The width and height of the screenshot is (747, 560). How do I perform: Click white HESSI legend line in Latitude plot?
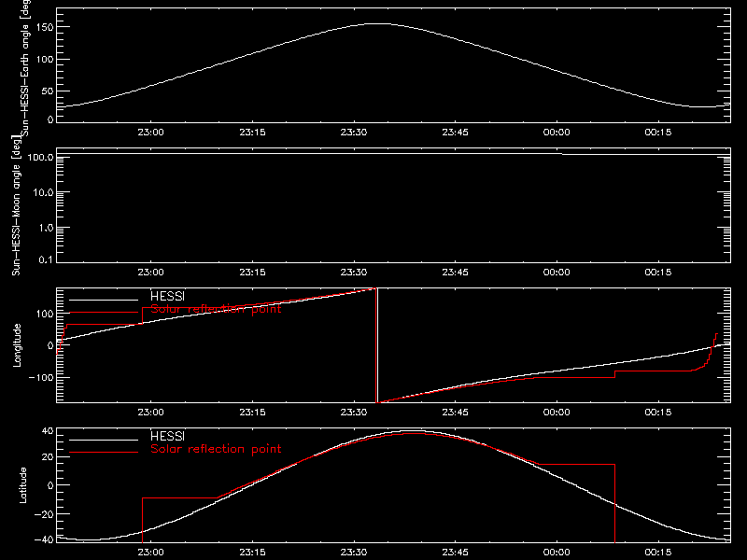point(104,440)
